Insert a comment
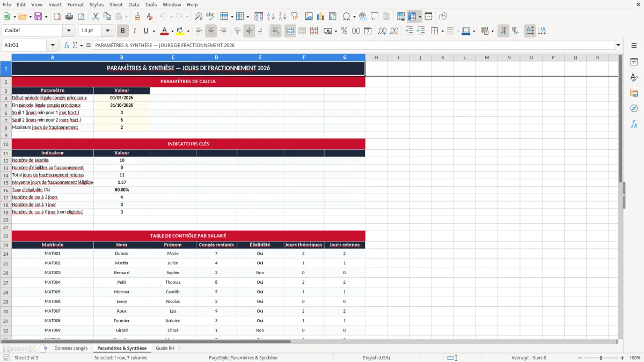 coord(375,17)
